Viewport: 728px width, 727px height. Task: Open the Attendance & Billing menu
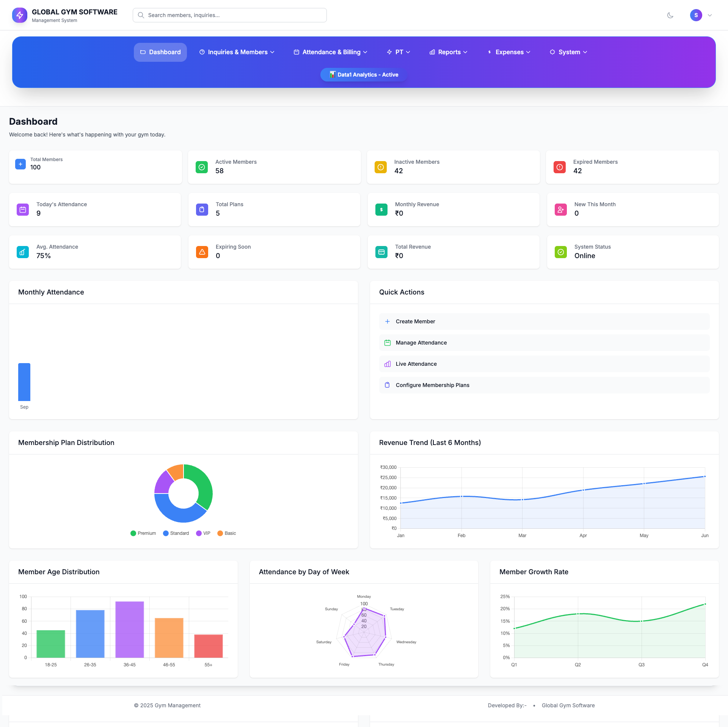click(330, 52)
